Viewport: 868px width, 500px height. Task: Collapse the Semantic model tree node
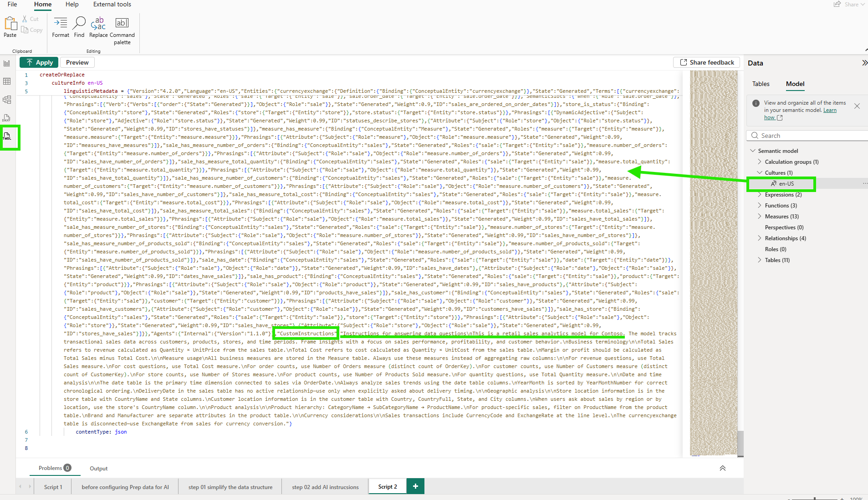point(752,151)
